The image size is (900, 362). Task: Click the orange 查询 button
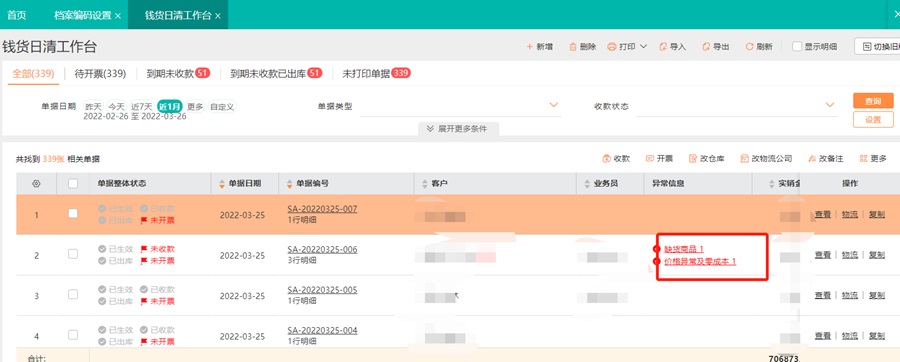(x=873, y=101)
